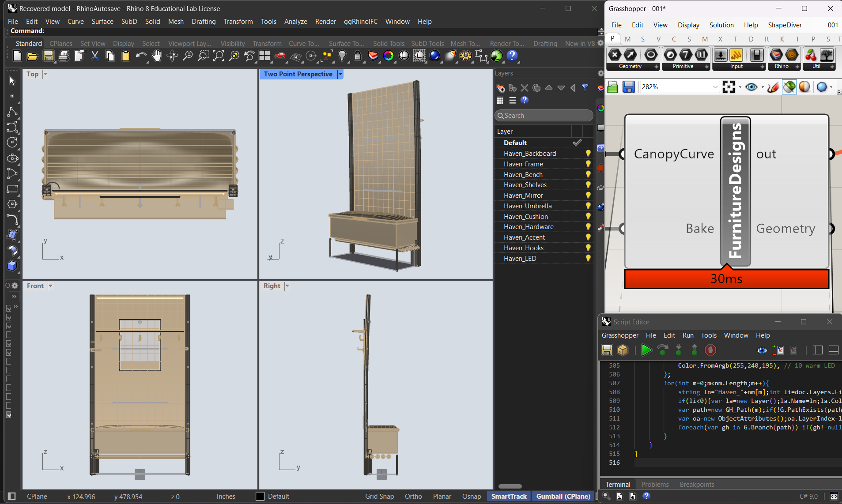Stop script with red hand icon

(x=710, y=350)
